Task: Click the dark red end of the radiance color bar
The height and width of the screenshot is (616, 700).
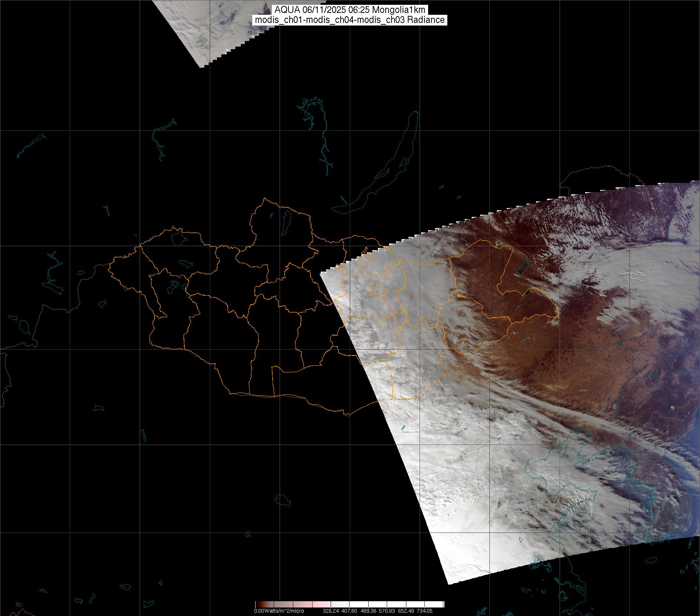Action: coord(258,605)
